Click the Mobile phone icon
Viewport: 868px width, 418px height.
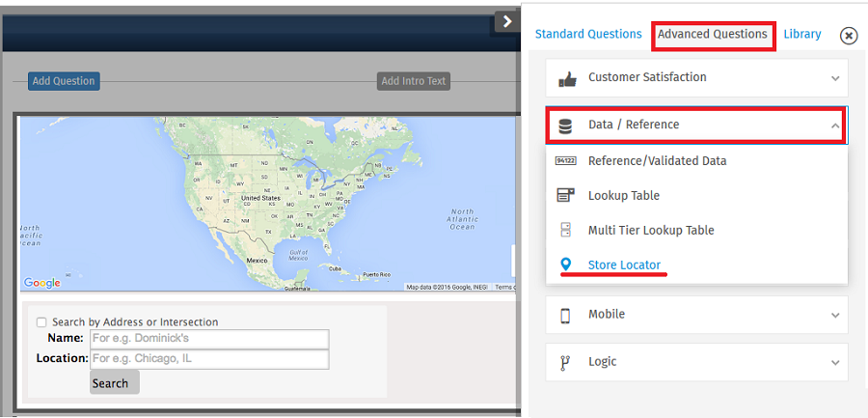565,315
